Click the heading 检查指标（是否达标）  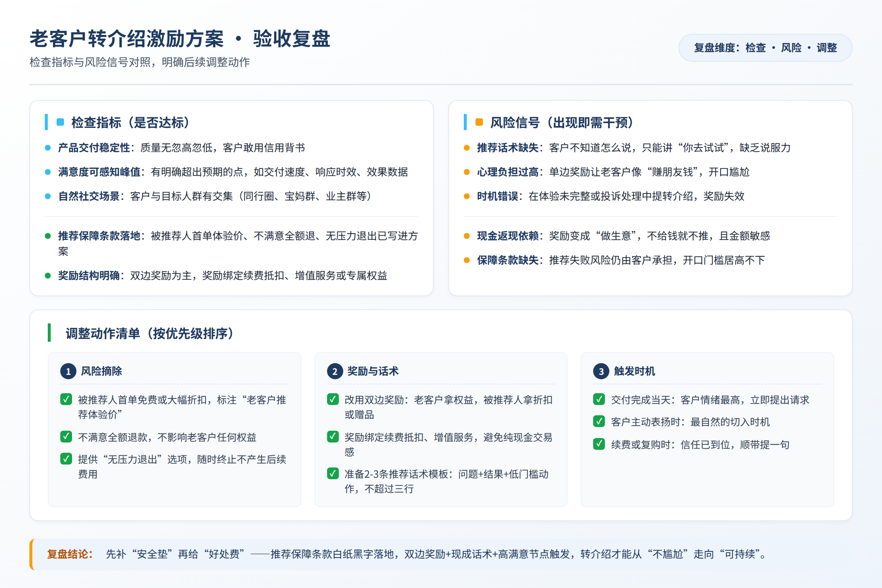click(131, 123)
